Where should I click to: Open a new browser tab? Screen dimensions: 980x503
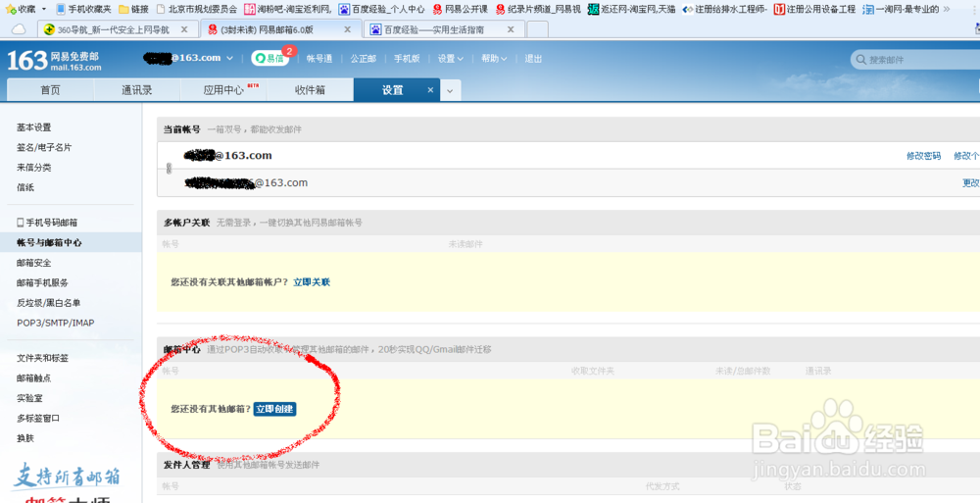coord(537,29)
